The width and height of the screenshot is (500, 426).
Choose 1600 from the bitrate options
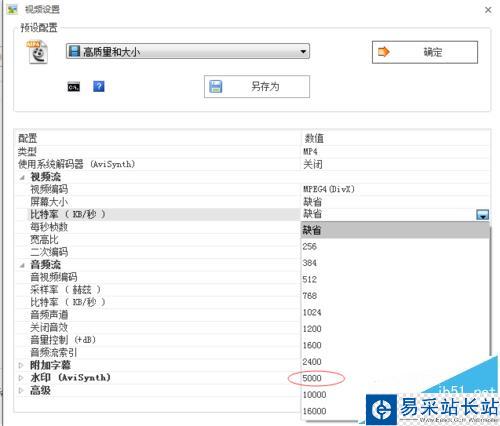(x=395, y=345)
